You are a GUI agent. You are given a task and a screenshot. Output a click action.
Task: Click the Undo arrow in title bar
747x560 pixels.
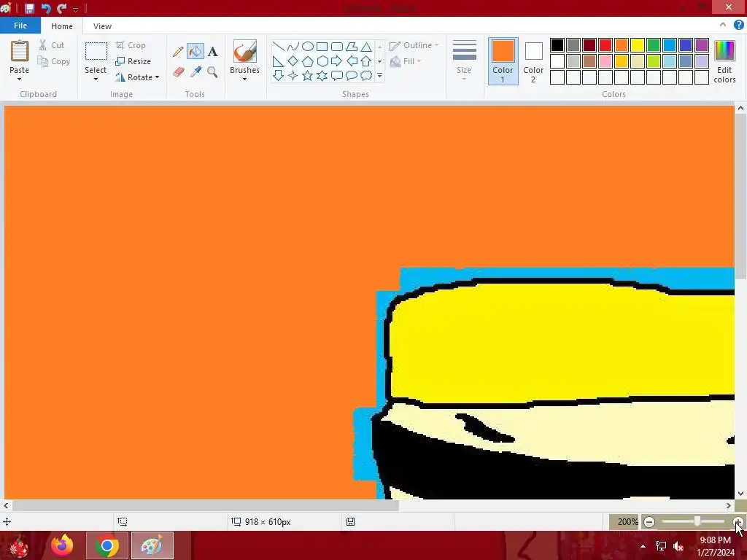point(46,8)
